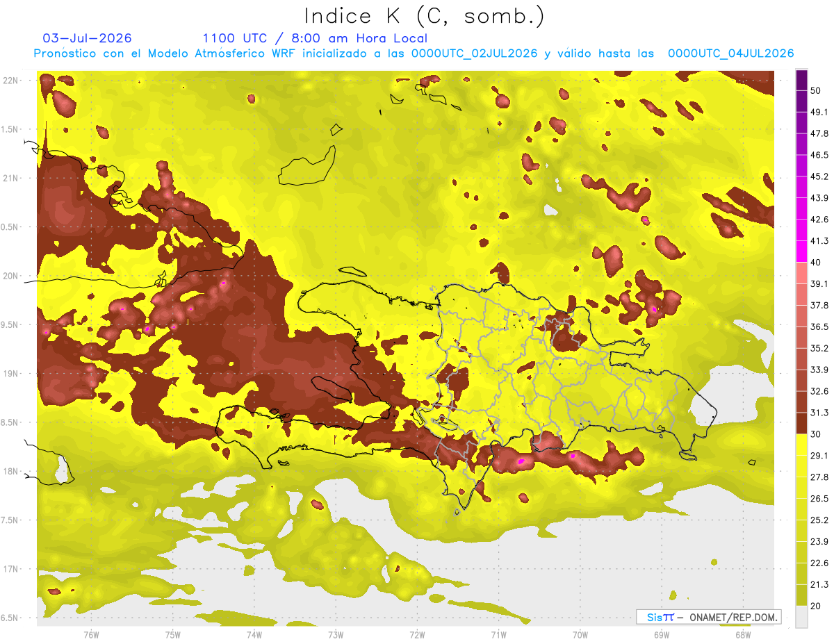Click the "Pronóstico con el Modelo Atmósferico WRF" line

click(x=414, y=53)
